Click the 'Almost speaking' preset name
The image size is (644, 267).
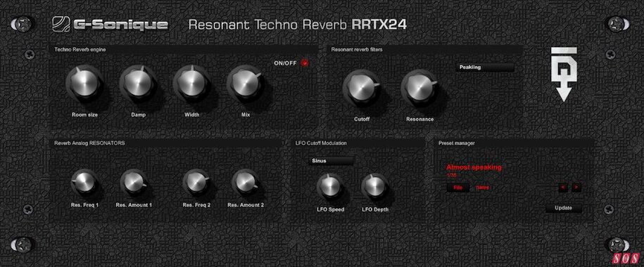pos(474,167)
